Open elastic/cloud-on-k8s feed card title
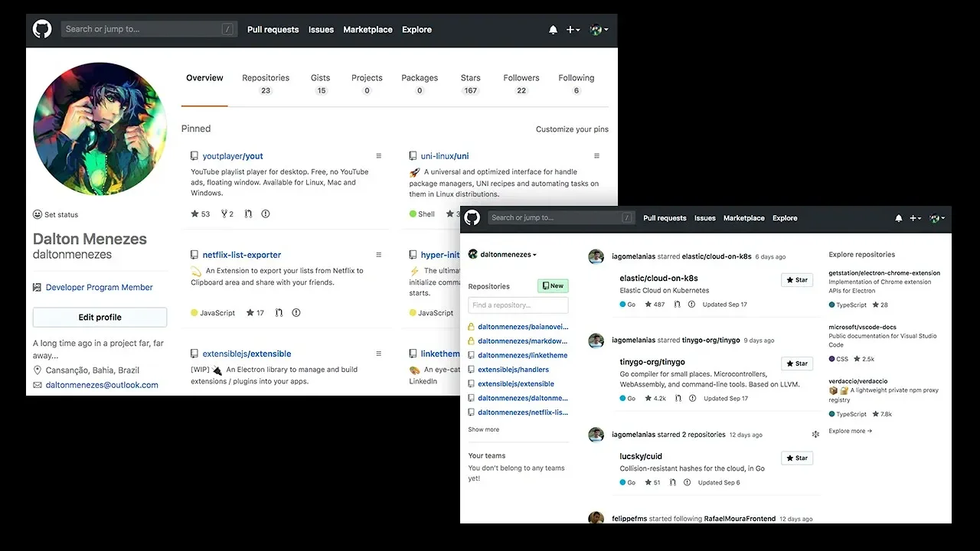Screen dimensions: 980x551 tap(658, 279)
